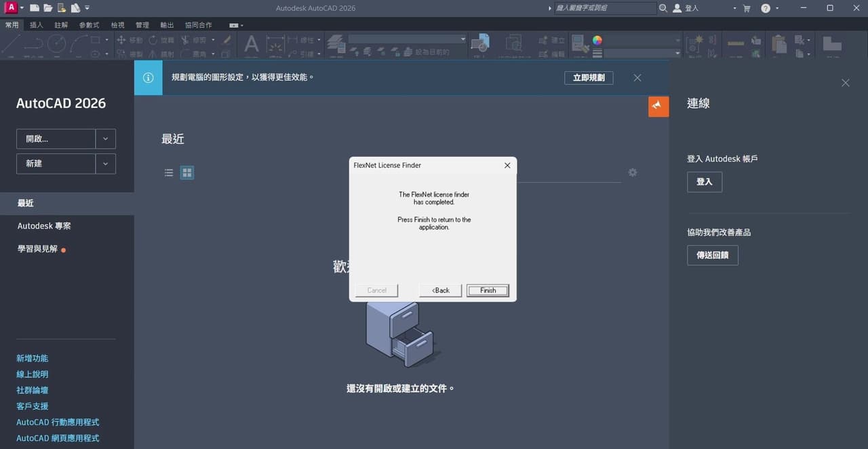Image resolution: width=868 pixels, height=449 pixels.
Task: Select the 檢視 ribbon tab
Action: (x=118, y=25)
